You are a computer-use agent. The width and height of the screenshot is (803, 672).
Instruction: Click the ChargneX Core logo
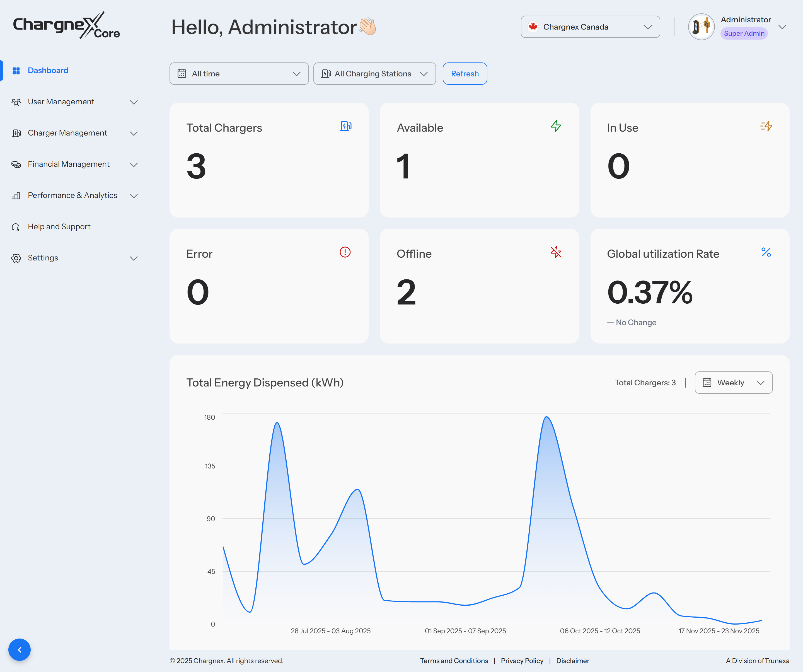tap(67, 26)
